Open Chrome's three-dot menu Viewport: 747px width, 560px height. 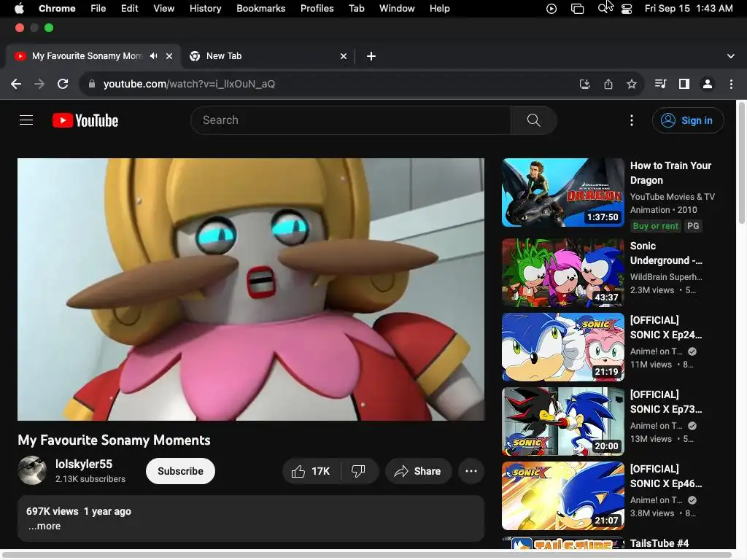point(731,85)
